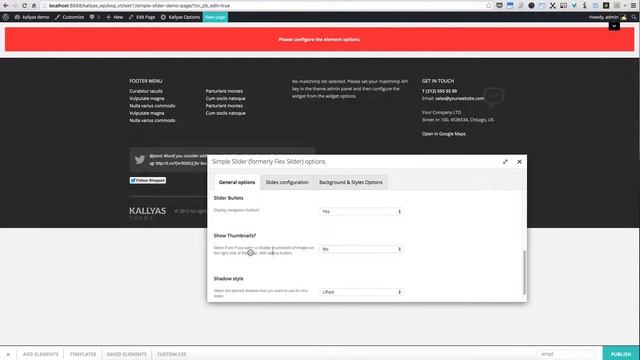Open Kallyas Options in admin bar
The image size is (640, 360).
180,17
